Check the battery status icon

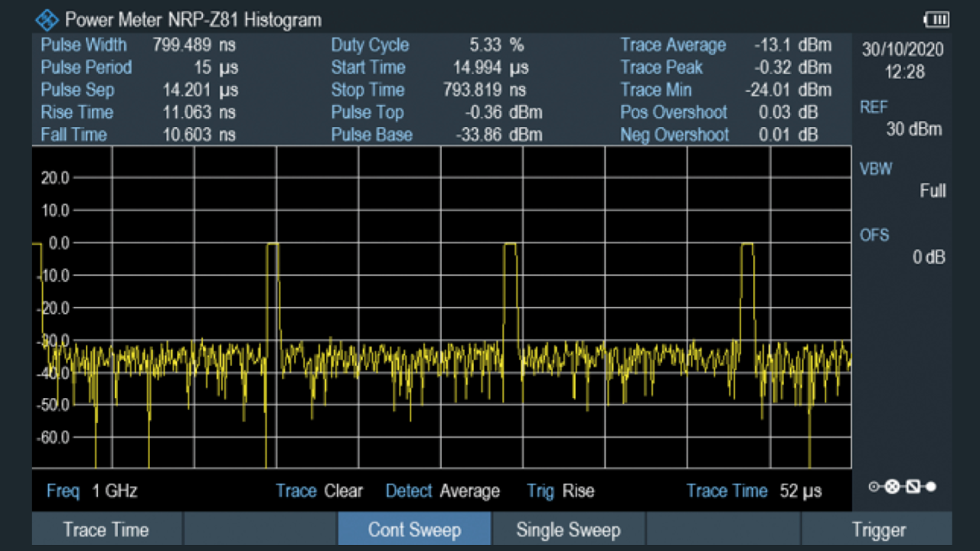click(936, 20)
